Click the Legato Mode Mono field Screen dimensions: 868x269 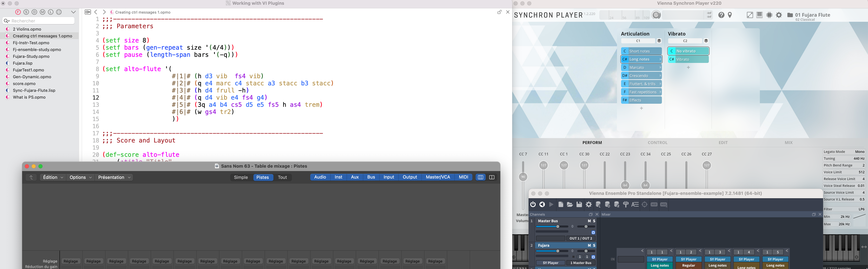point(844,152)
